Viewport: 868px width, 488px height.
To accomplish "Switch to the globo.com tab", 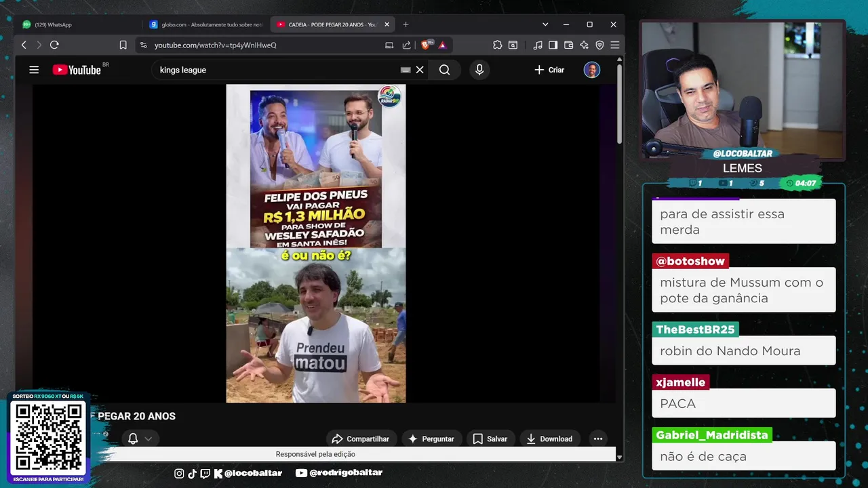I will (x=206, y=24).
